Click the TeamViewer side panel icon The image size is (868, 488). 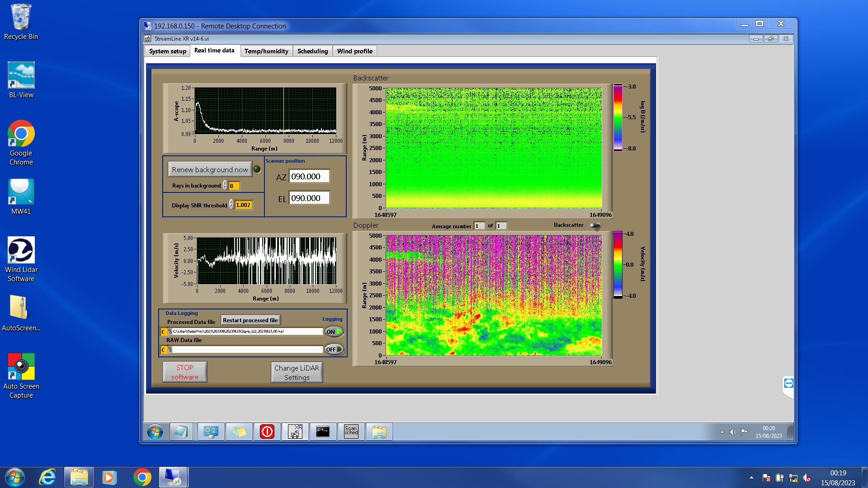click(788, 383)
